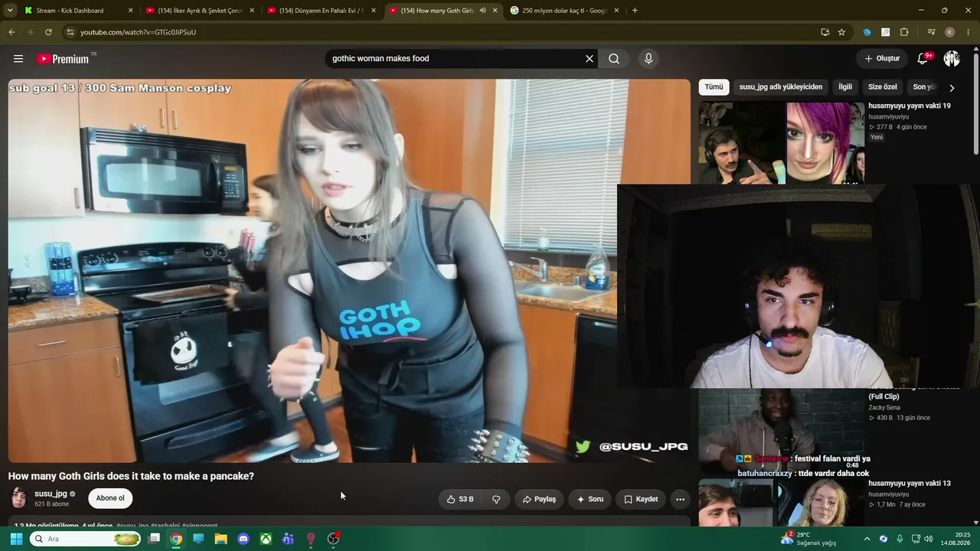Show hidden system tray icons
This screenshot has height=551, width=980.
tap(867, 539)
